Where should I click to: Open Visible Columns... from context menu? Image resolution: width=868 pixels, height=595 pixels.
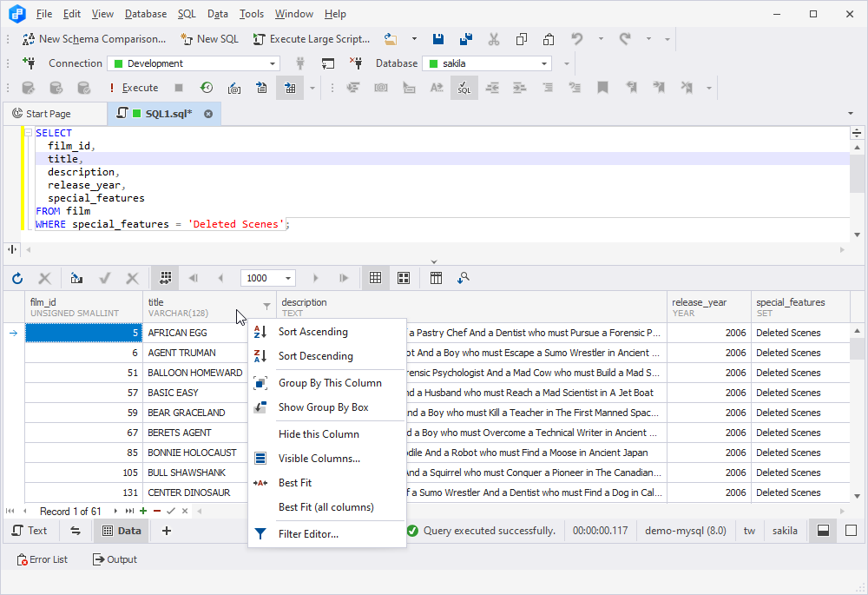[327, 459]
